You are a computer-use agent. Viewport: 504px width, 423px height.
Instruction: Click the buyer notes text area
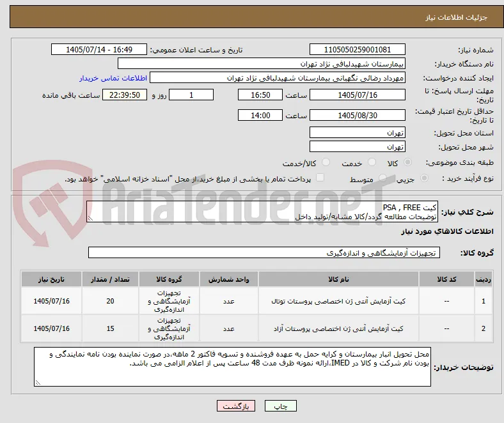232,367
